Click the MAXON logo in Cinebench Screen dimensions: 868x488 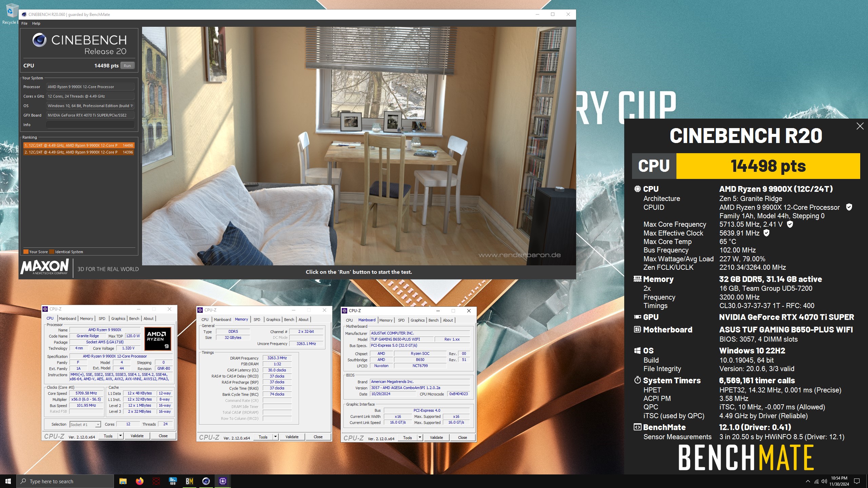tap(45, 267)
